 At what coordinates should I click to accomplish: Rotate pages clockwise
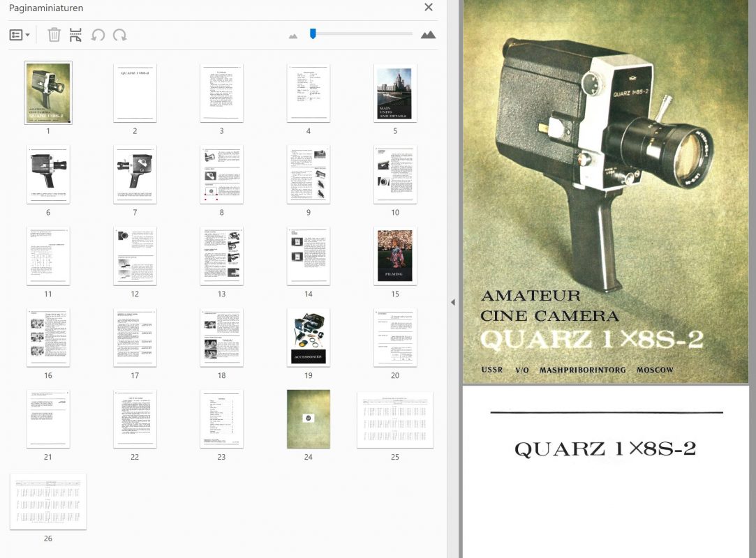(120, 35)
